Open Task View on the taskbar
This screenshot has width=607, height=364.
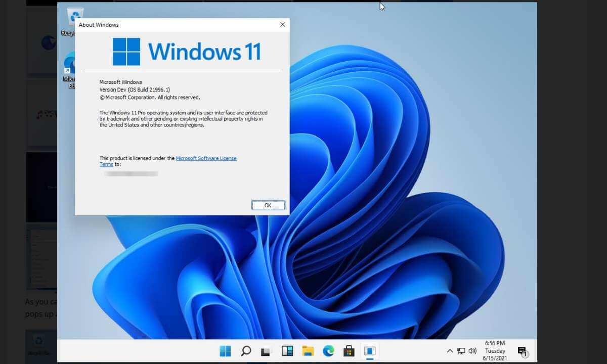click(267, 351)
